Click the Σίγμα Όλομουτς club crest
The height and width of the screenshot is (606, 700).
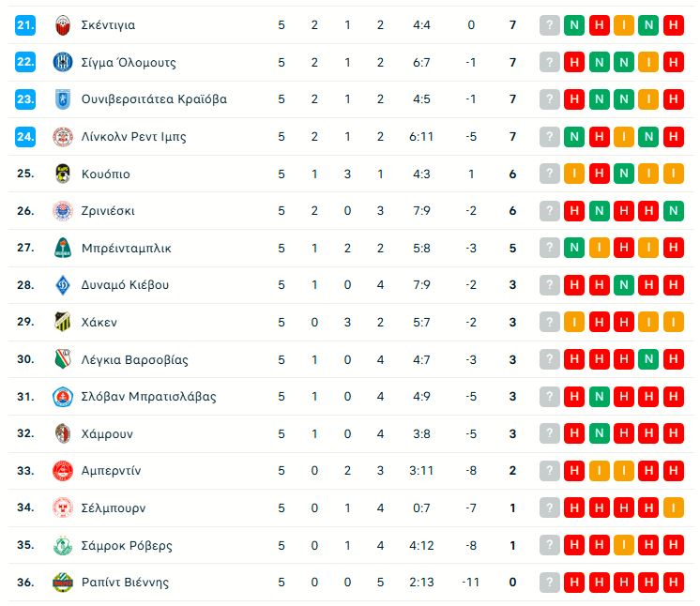pyautogui.click(x=63, y=62)
